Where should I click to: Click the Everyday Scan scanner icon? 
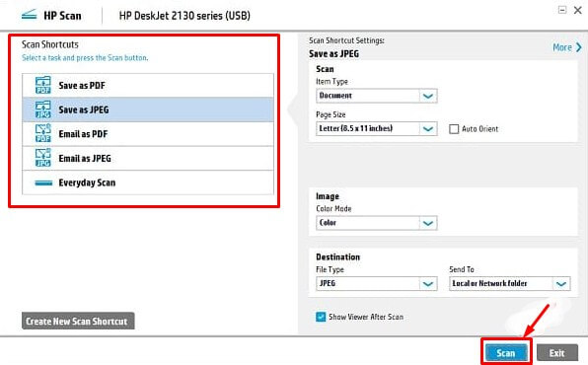(43, 182)
